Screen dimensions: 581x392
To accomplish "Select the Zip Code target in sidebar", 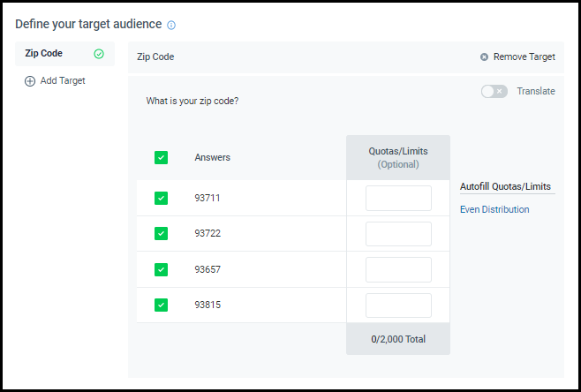I will pyautogui.click(x=64, y=54).
